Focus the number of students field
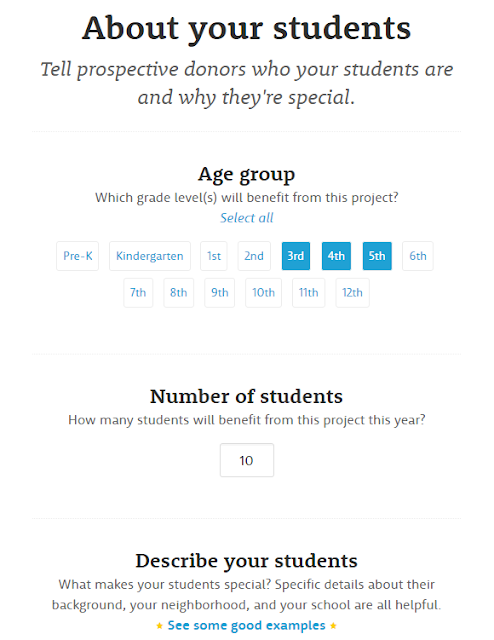 click(247, 460)
